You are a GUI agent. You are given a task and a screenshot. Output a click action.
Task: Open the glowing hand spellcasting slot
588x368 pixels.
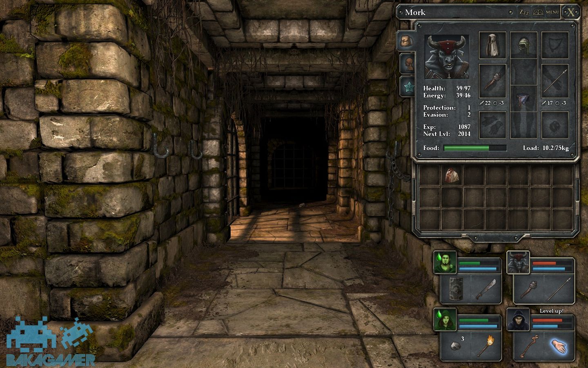coord(559,346)
